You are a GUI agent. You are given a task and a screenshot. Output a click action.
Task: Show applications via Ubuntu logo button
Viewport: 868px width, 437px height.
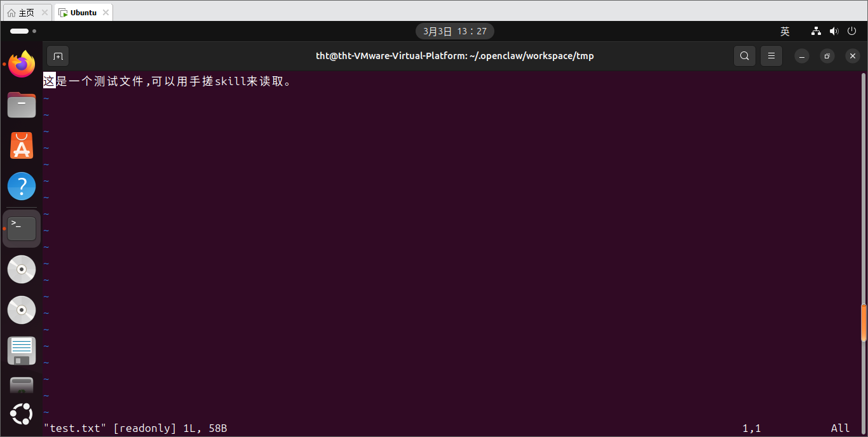tap(22, 414)
